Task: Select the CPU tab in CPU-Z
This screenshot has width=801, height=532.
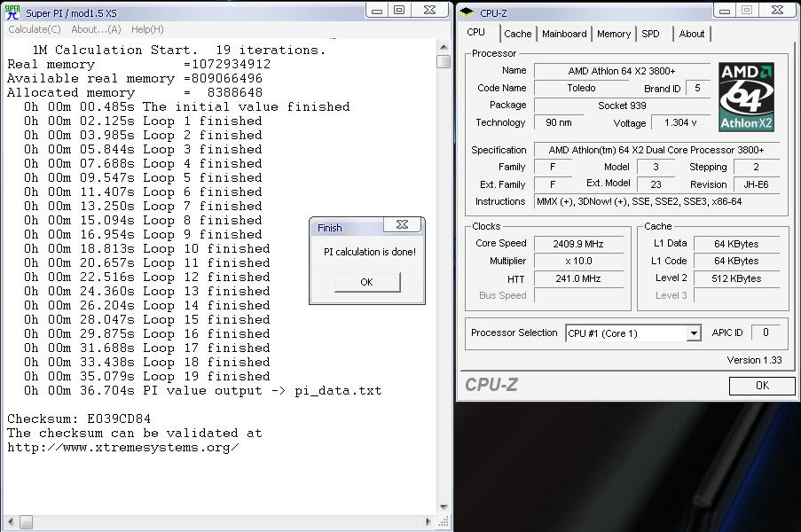Action: pos(476,32)
